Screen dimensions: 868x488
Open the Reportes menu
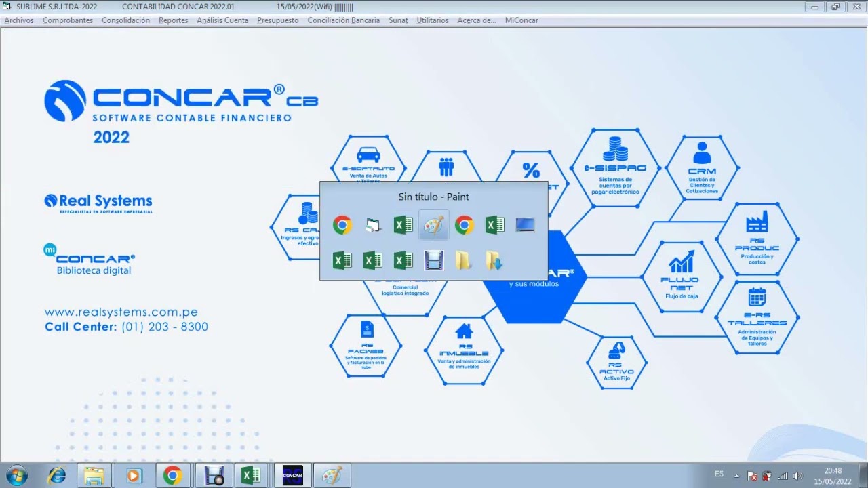pos(174,20)
